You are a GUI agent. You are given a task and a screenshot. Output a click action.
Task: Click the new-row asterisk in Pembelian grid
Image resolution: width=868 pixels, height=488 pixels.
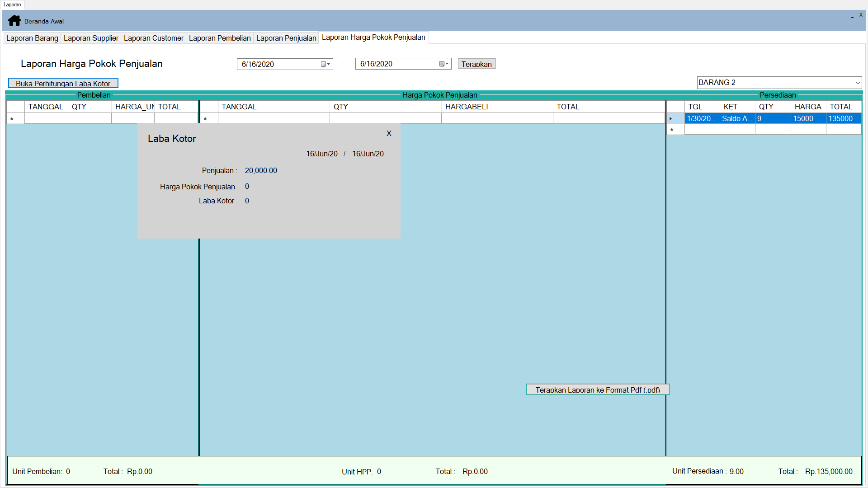pyautogui.click(x=12, y=118)
